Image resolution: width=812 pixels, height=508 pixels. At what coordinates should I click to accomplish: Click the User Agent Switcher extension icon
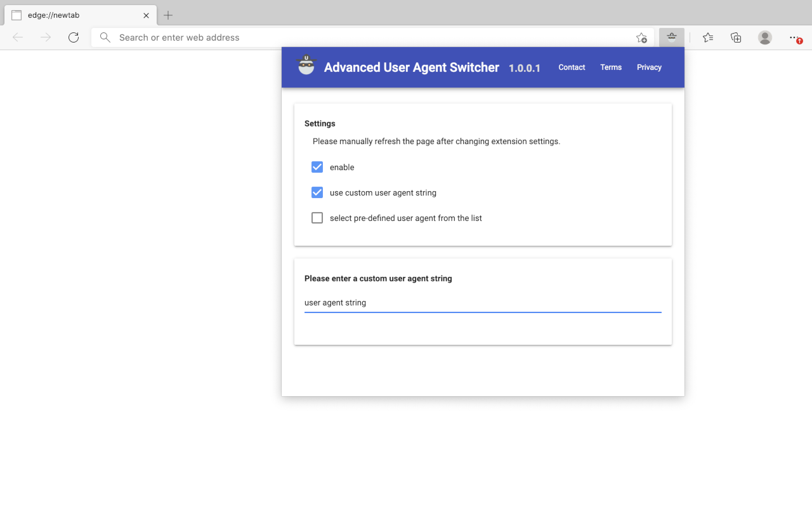click(671, 37)
